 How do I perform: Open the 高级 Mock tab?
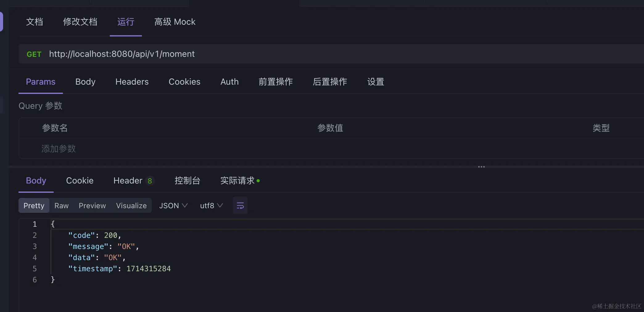tap(175, 22)
